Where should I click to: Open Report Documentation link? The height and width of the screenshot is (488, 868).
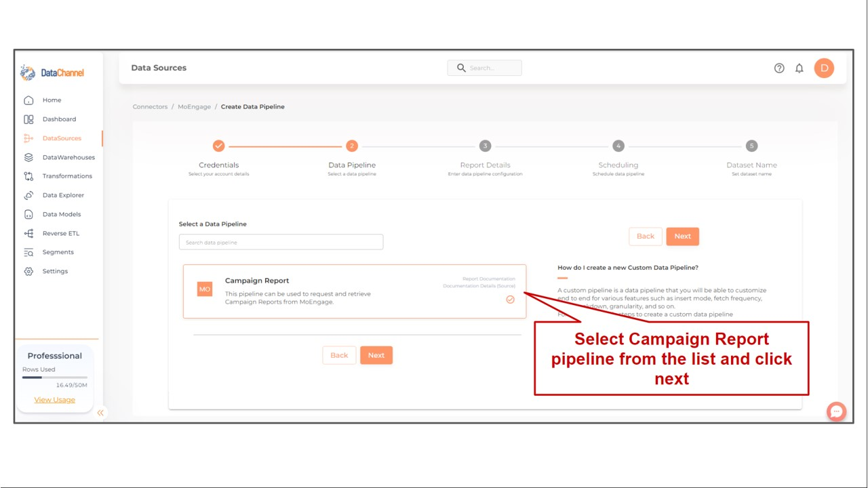(488, 279)
